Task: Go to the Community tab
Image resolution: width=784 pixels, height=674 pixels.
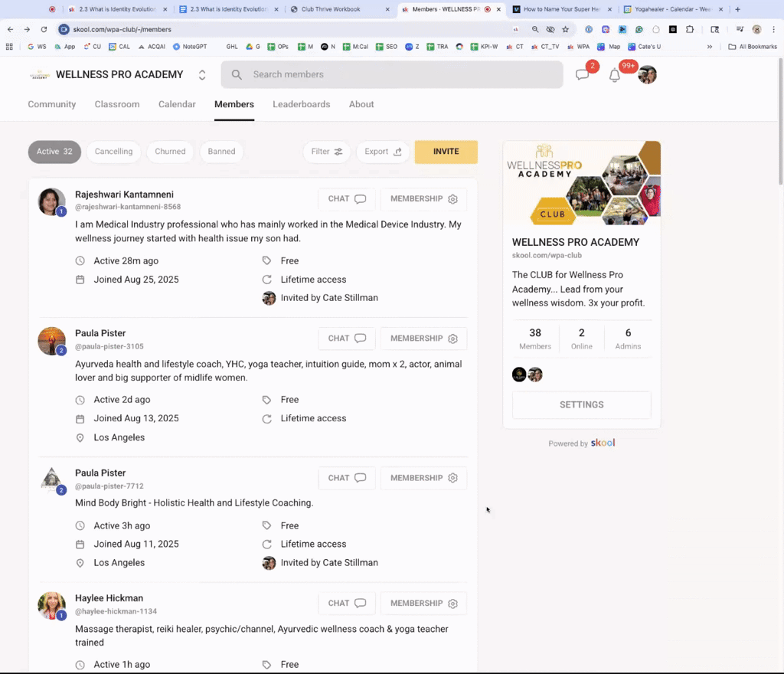Action: point(52,104)
